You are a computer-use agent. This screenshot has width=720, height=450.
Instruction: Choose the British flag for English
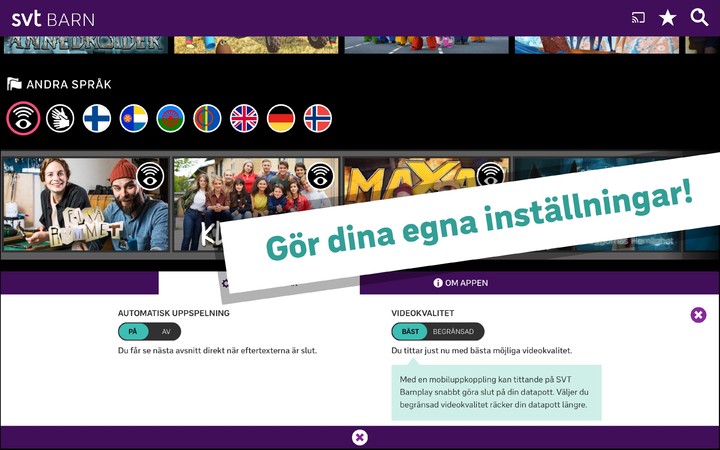pos(244,118)
